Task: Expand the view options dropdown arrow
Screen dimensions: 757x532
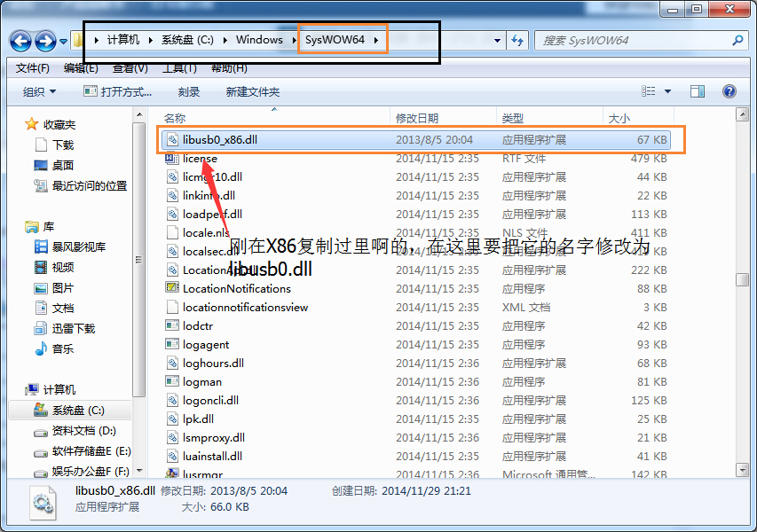Action: coord(668,91)
